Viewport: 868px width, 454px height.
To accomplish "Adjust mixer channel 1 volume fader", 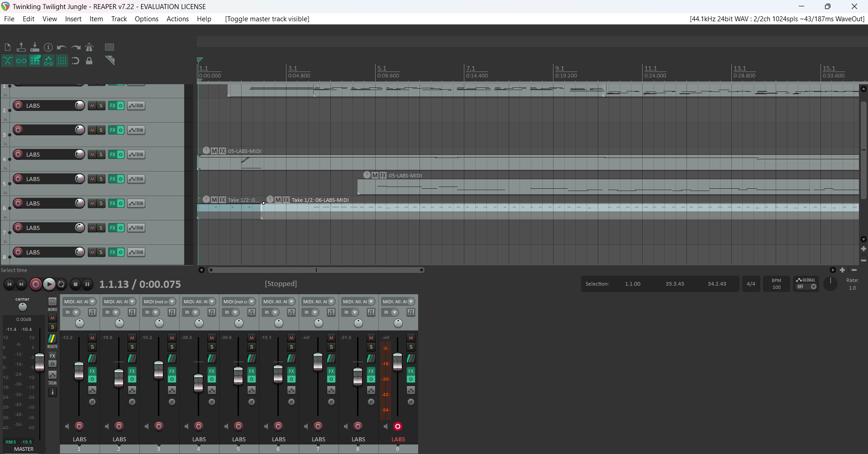I will pyautogui.click(x=79, y=371).
